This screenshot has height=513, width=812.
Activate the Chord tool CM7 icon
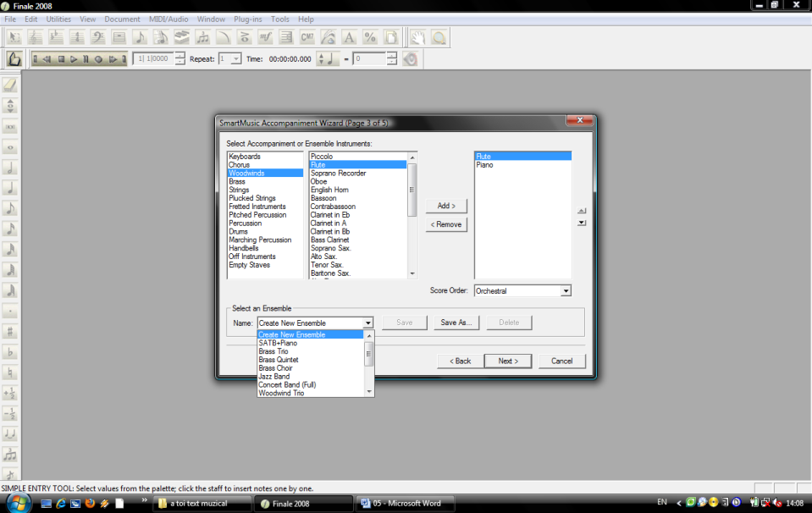point(307,37)
